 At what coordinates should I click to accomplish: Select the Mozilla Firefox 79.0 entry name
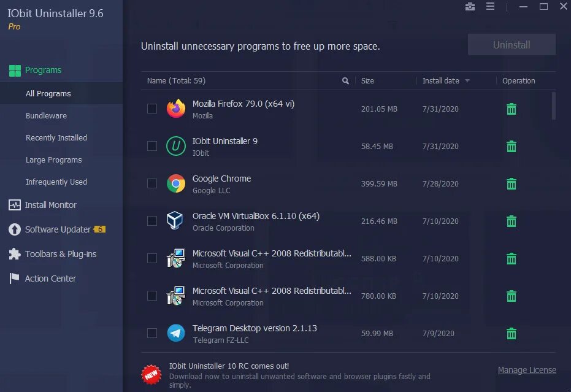click(x=243, y=104)
